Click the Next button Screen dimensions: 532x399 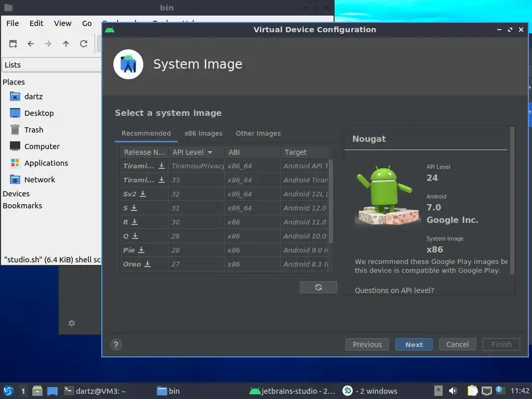click(x=414, y=344)
